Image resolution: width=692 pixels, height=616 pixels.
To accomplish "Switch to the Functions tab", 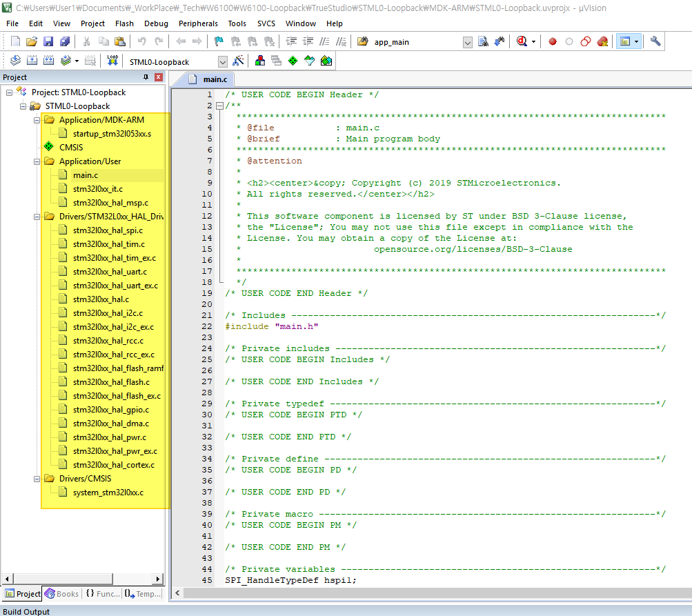I will [102, 594].
